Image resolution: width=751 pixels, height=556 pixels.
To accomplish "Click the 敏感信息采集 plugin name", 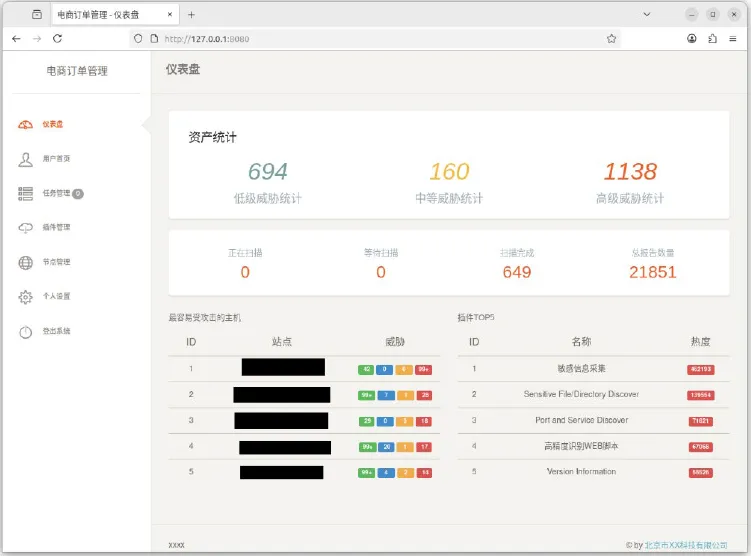I will point(581,368).
